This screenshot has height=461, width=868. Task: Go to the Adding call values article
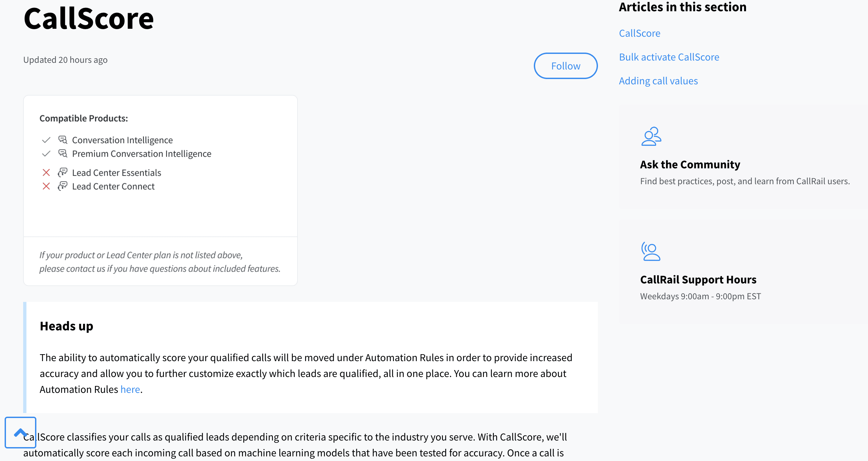click(658, 81)
